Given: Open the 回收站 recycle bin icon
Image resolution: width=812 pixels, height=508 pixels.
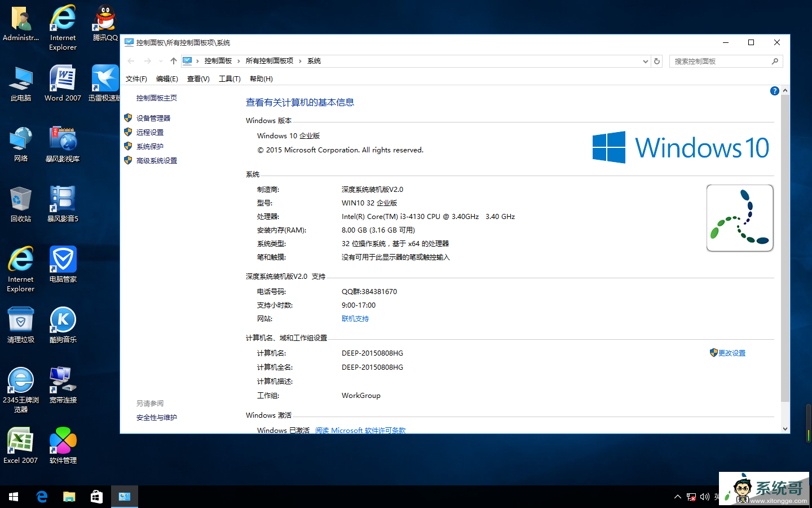Looking at the screenshot, I should pos(21,204).
